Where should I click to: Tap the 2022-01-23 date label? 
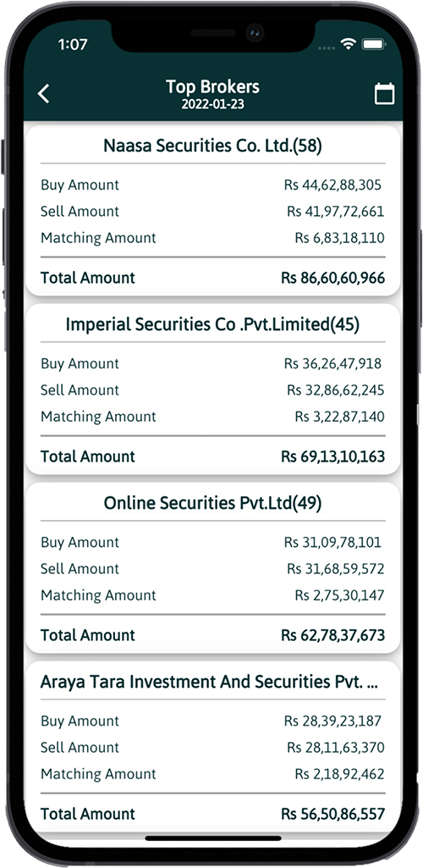[213, 104]
